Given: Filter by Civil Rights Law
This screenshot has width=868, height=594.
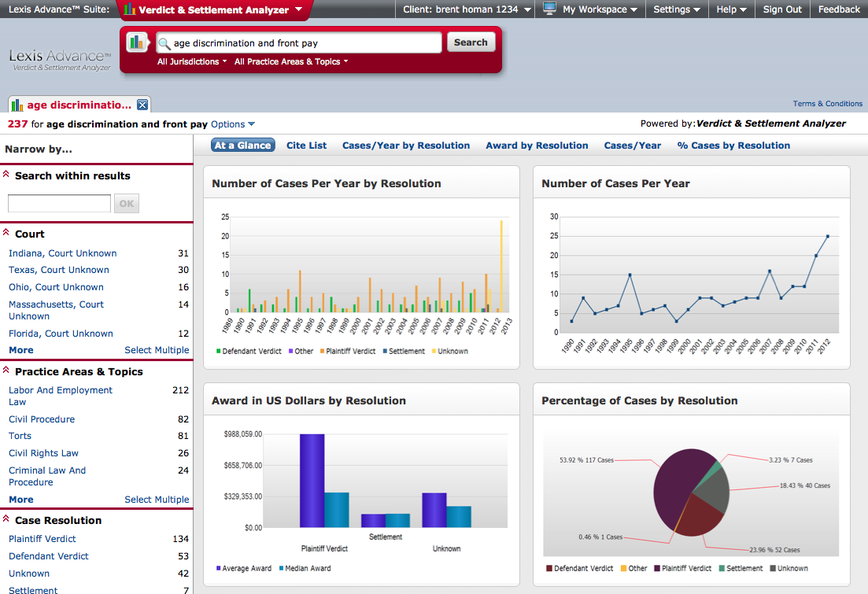Looking at the screenshot, I should 44,453.
